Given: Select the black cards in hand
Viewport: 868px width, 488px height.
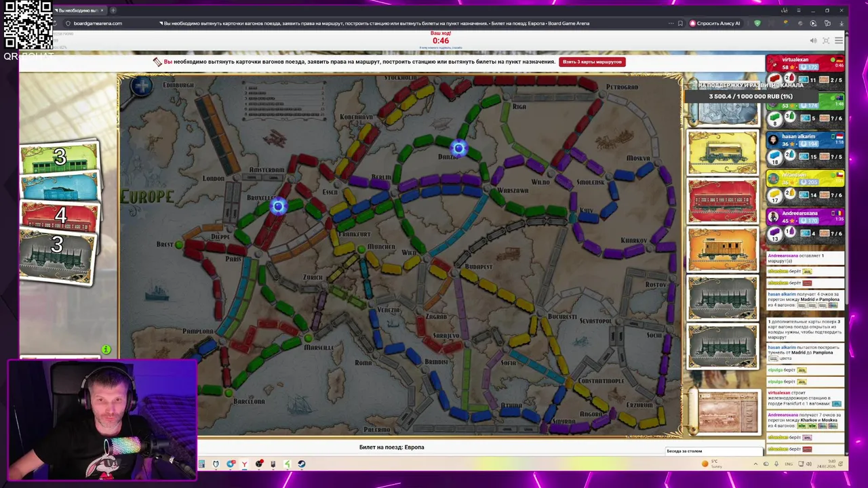Looking at the screenshot, I should click(x=57, y=256).
